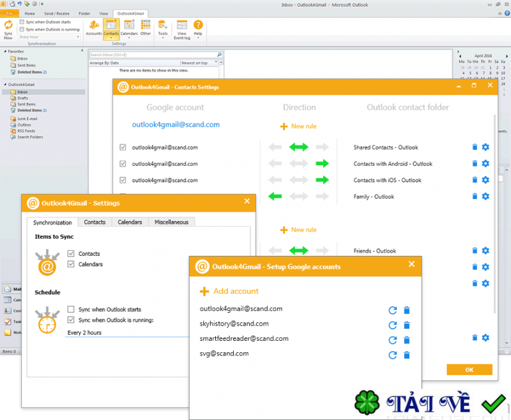Collapse the navigation pane chevron

click(x=82, y=50)
